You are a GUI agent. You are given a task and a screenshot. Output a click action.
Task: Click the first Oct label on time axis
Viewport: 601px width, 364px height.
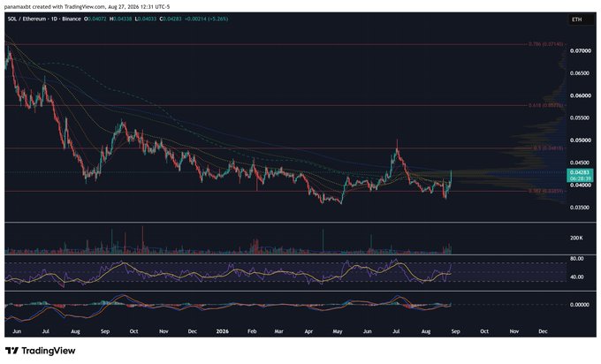133,331
